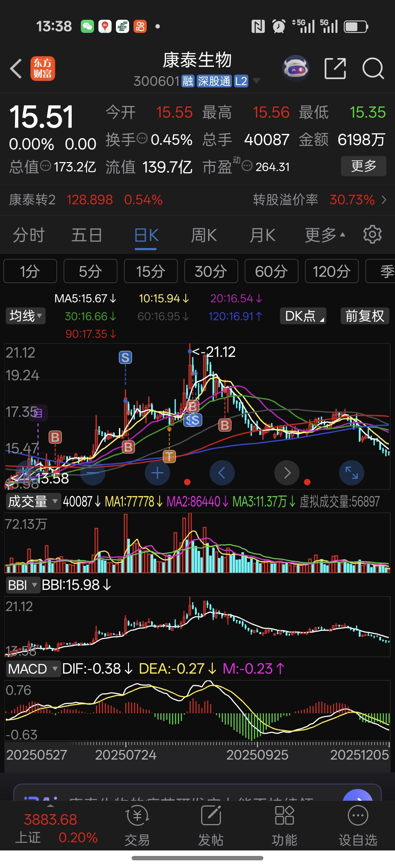Tap MA5:15.67 moving average value
Image resolution: width=395 pixels, height=868 pixels.
tap(85, 298)
